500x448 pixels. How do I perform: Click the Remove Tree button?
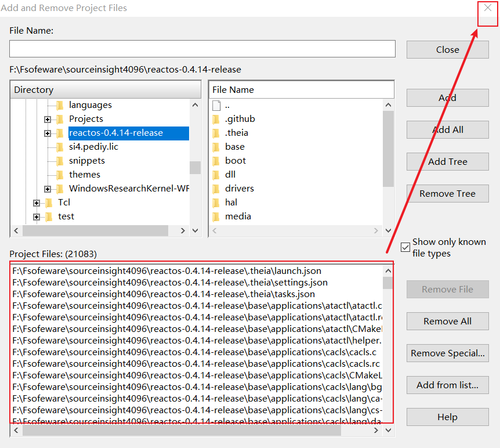pyautogui.click(x=447, y=193)
